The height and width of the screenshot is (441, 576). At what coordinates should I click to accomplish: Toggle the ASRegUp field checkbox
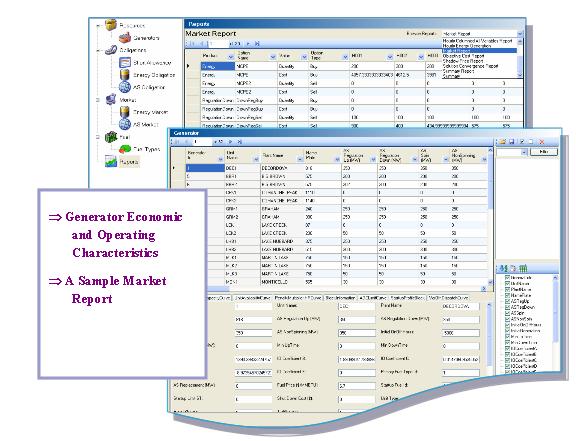click(507, 301)
